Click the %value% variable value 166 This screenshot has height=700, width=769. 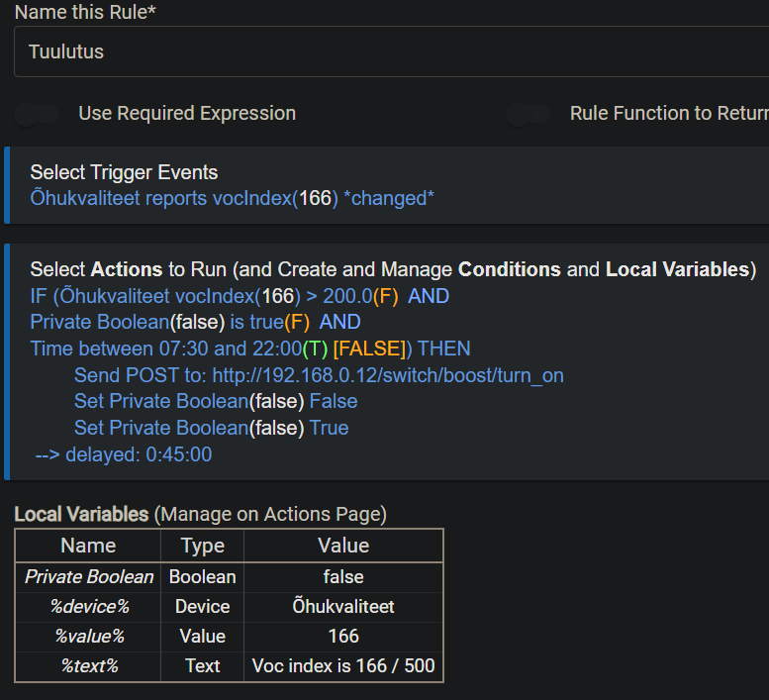point(343,636)
